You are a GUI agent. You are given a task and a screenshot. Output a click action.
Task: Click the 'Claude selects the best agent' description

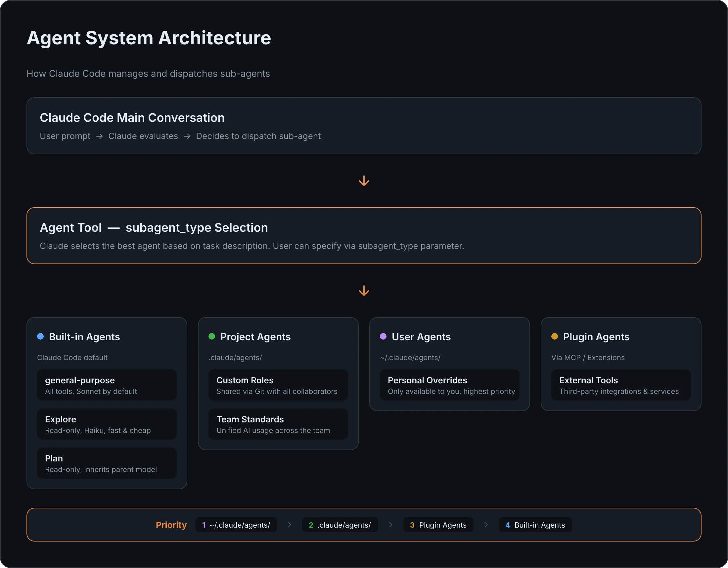[252, 246]
